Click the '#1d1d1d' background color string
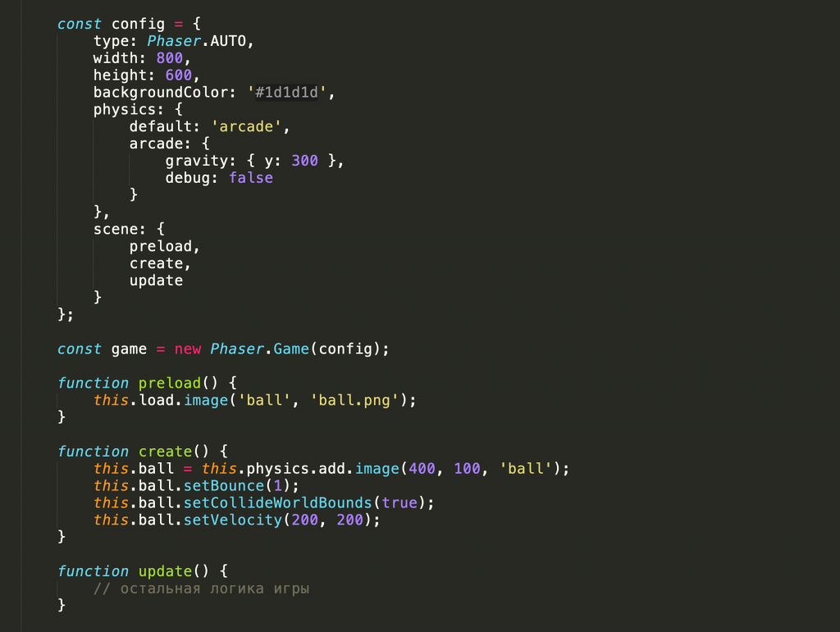 point(286,93)
